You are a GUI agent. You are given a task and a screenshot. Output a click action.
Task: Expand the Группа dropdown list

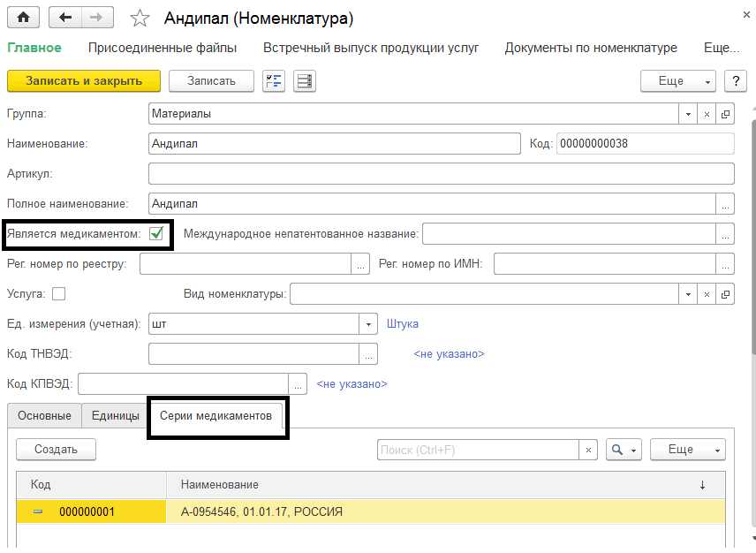click(x=688, y=114)
